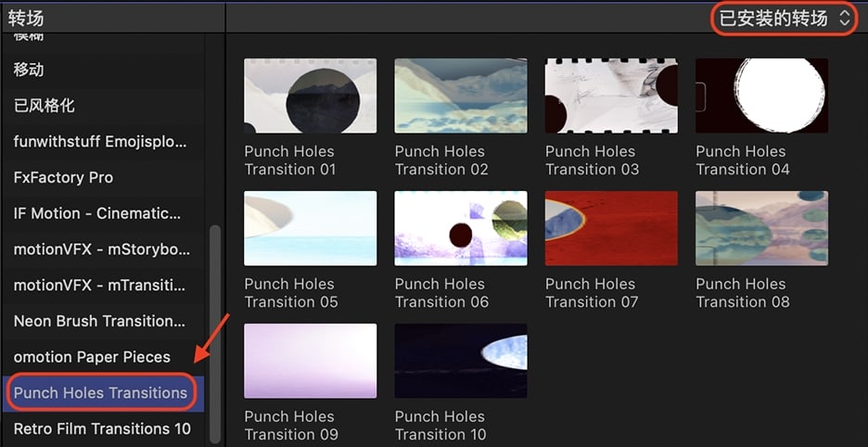Open the 已安装的转场 dropdown

(x=784, y=19)
